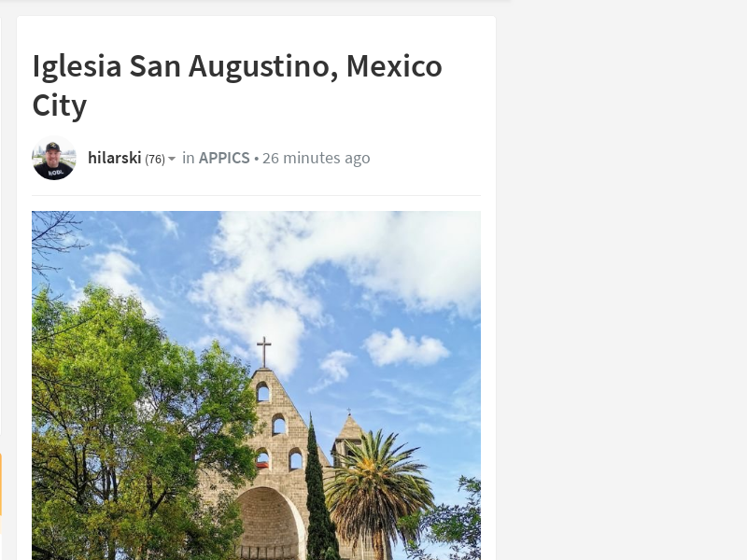Expand the dropdown caret next to hilarski
The width and height of the screenshot is (747, 560).
coord(172,159)
